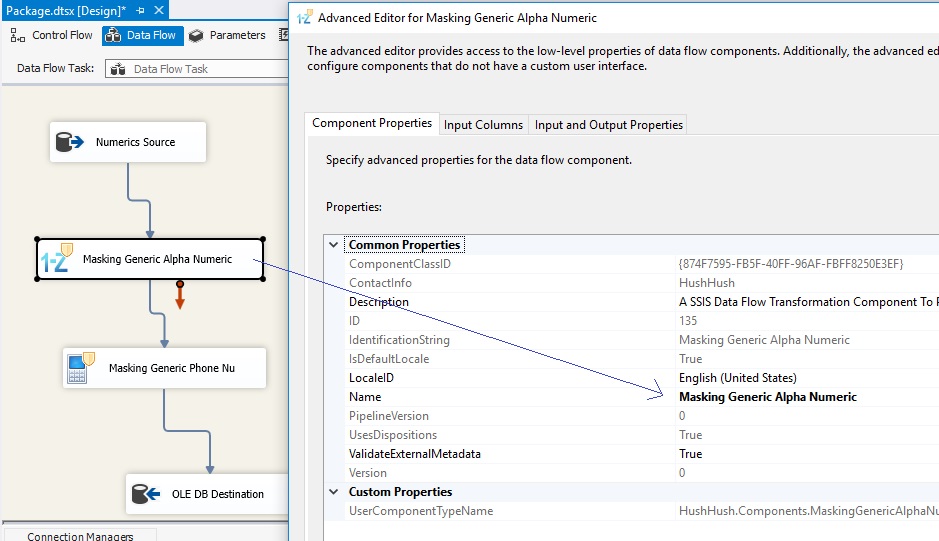Select the PipelineVersion property row
Image resolution: width=939 pixels, height=541 pixels.
coord(641,416)
